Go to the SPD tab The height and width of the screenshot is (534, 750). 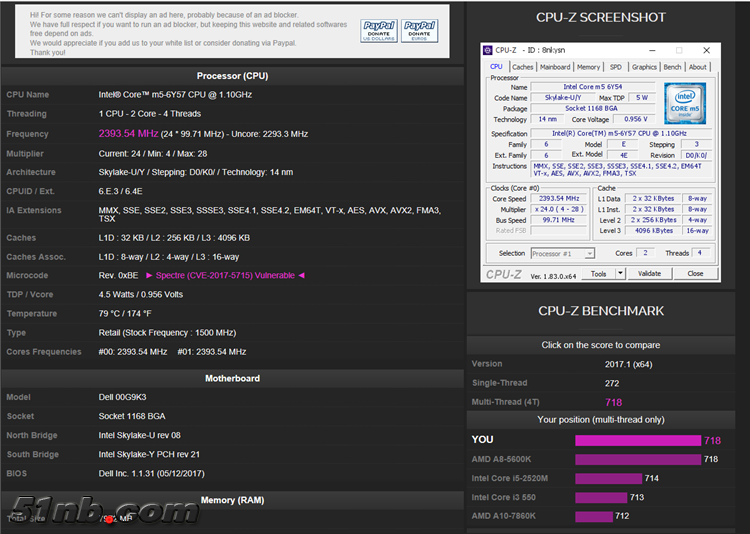pyautogui.click(x=615, y=67)
